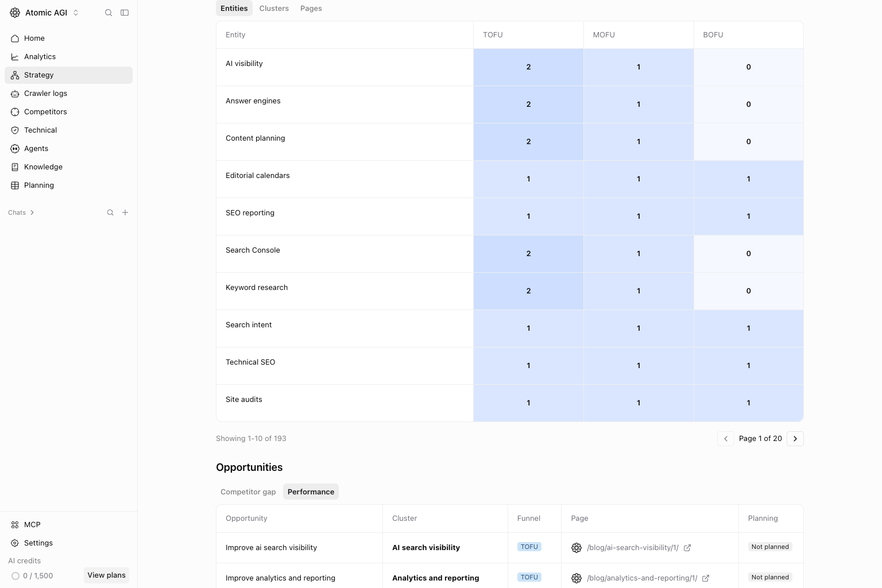Select the Performance tab

pos(311,492)
